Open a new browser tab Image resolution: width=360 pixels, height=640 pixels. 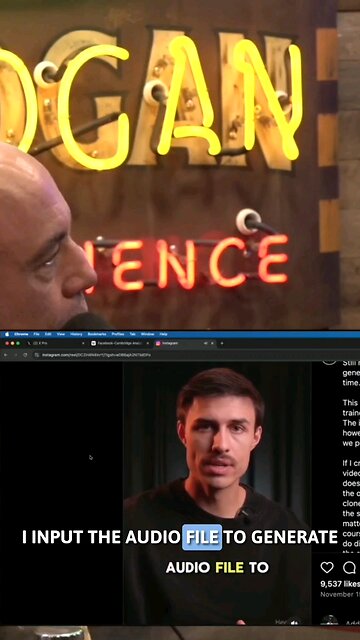pos(222,343)
